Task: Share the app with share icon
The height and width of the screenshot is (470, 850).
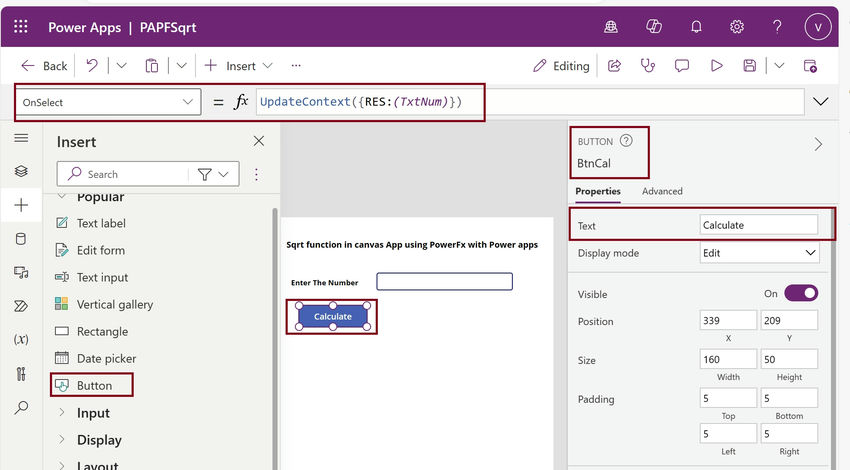Action: [614, 66]
